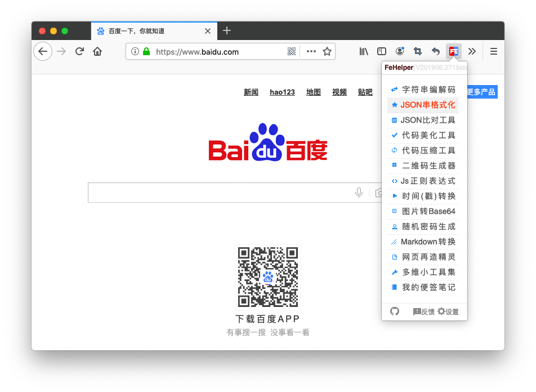Click the Baidu logo image
This screenshot has width=536, height=392.
268,142
